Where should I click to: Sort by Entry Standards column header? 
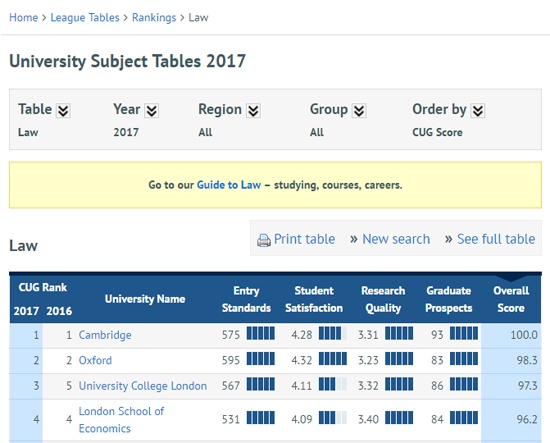point(246,299)
